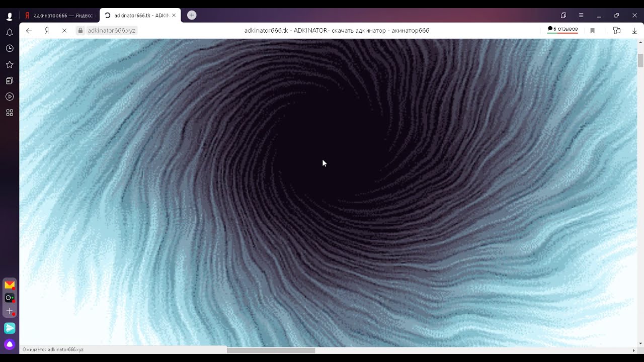This screenshot has width=644, height=362.
Task: Add a sidebar app with plus icon
Action: [9, 311]
